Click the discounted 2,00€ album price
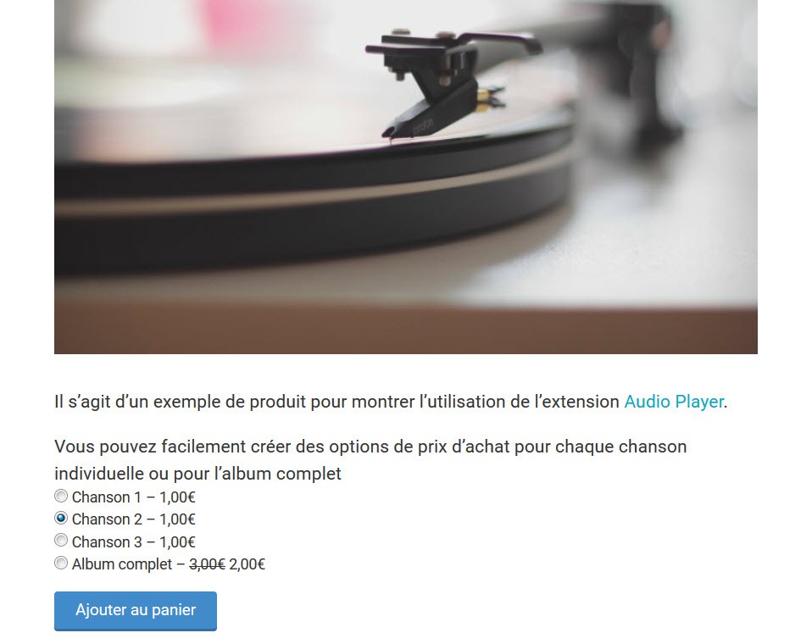Viewport: 812px width, 644px height. (x=247, y=564)
